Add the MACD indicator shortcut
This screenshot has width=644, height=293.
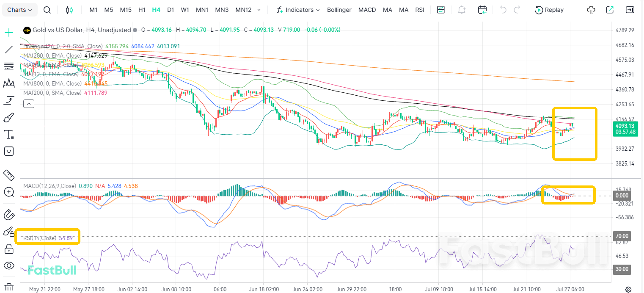tap(367, 10)
